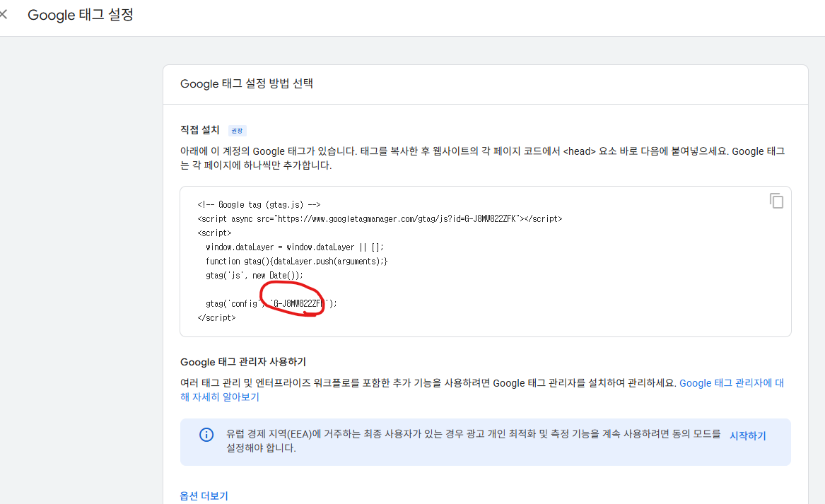
Task: Click the 아래에 이 계정의 Google 태그 description paragraph
Action: coord(482,158)
